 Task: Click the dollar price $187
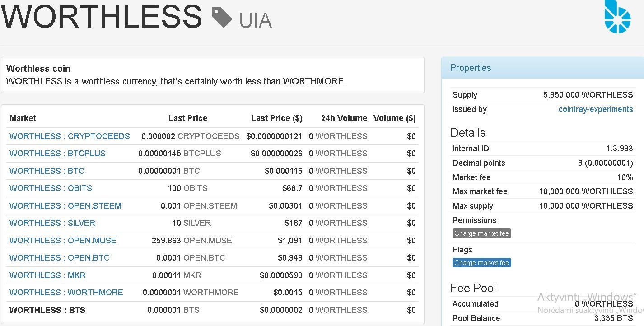[294, 223]
